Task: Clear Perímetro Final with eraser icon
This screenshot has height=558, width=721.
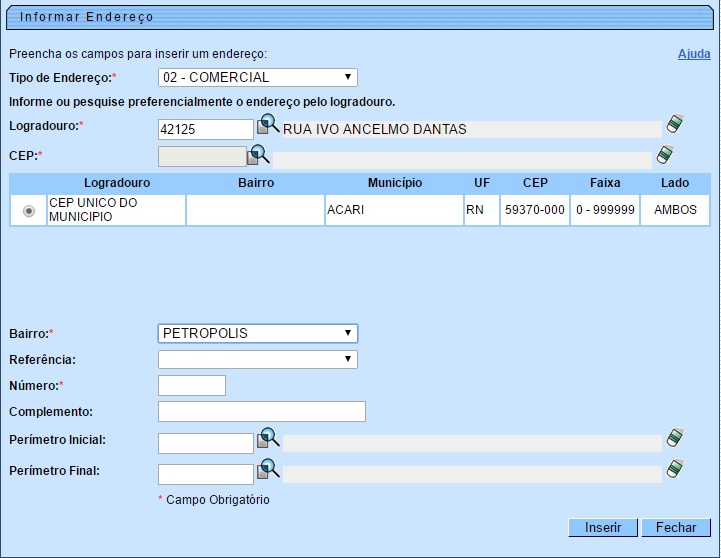Action: pyautogui.click(x=677, y=469)
